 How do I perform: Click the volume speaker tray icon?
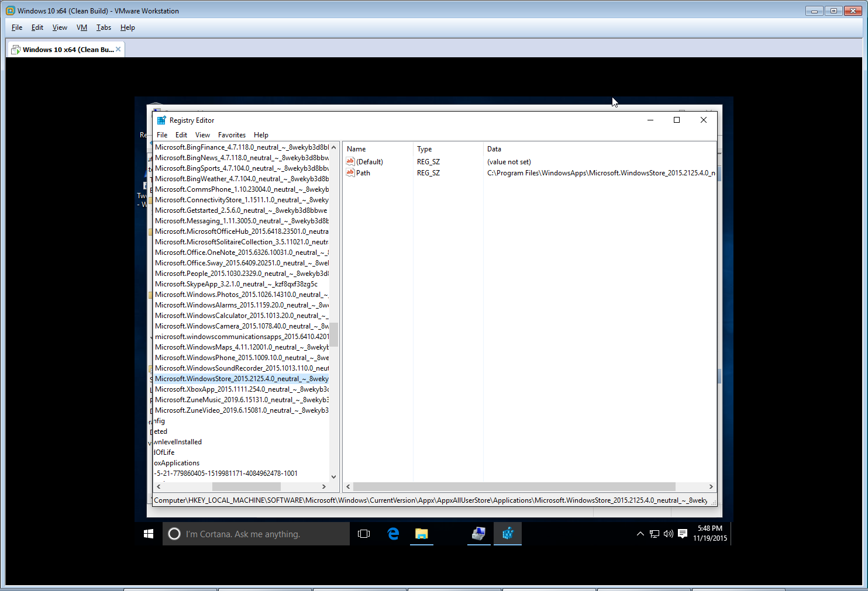(669, 534)
